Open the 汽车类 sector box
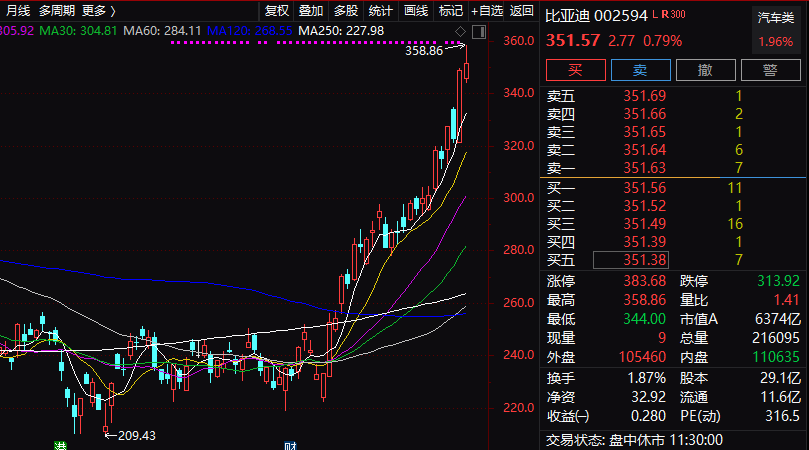The height and width of the screenshot is (450, 809). pos(775,29)
